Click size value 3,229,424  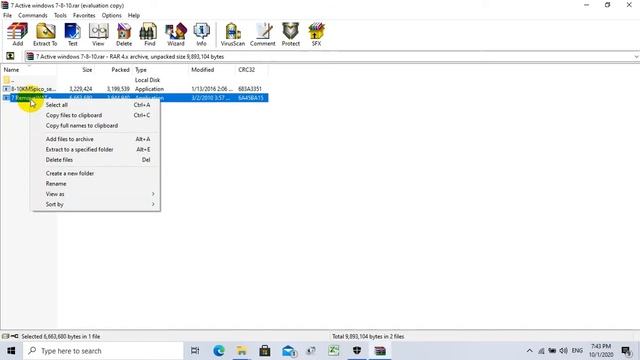[x=81, y=89]
